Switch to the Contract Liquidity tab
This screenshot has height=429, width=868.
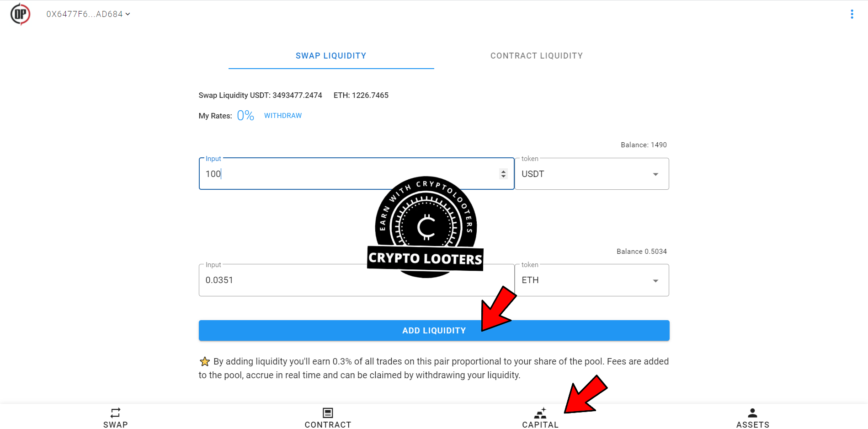[x=537, y=56]
